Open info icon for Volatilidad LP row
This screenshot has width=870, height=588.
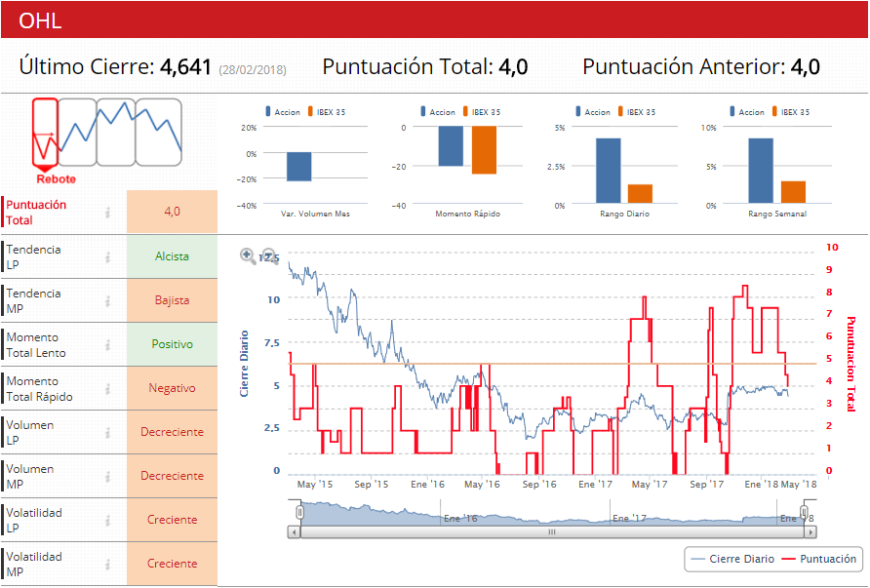(108, 520)
